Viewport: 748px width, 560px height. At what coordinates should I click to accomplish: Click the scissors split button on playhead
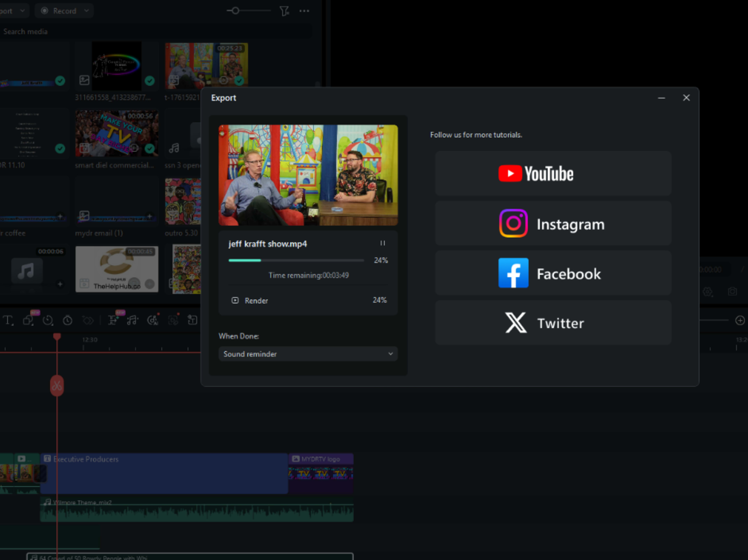tap(57, 385)
